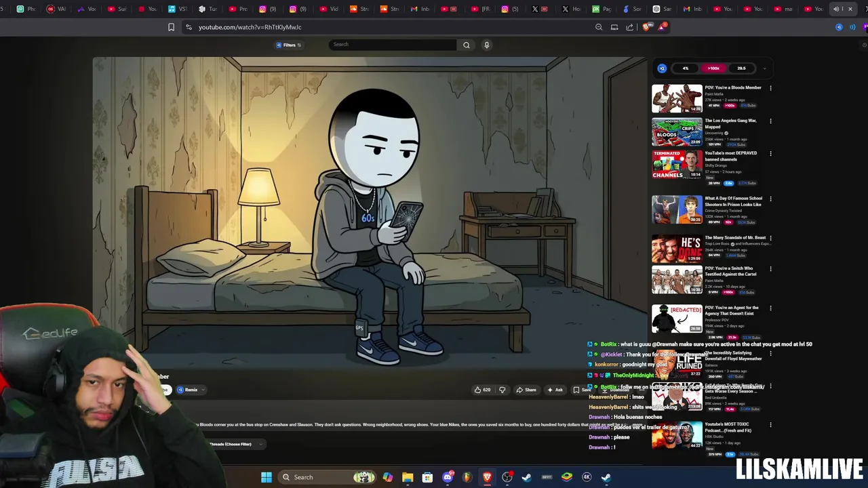Click picture-in-picture icon in address bar

coord(614,27)
